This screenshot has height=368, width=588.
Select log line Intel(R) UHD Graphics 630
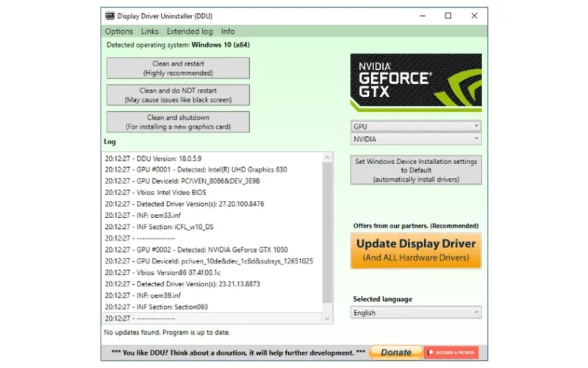point(212,170)
